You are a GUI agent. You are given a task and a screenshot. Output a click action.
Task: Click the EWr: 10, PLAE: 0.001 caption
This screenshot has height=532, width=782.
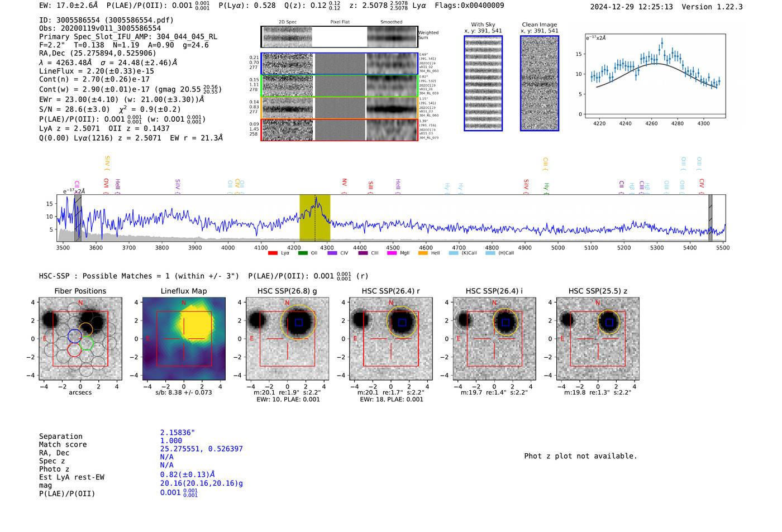coord(288,400)
